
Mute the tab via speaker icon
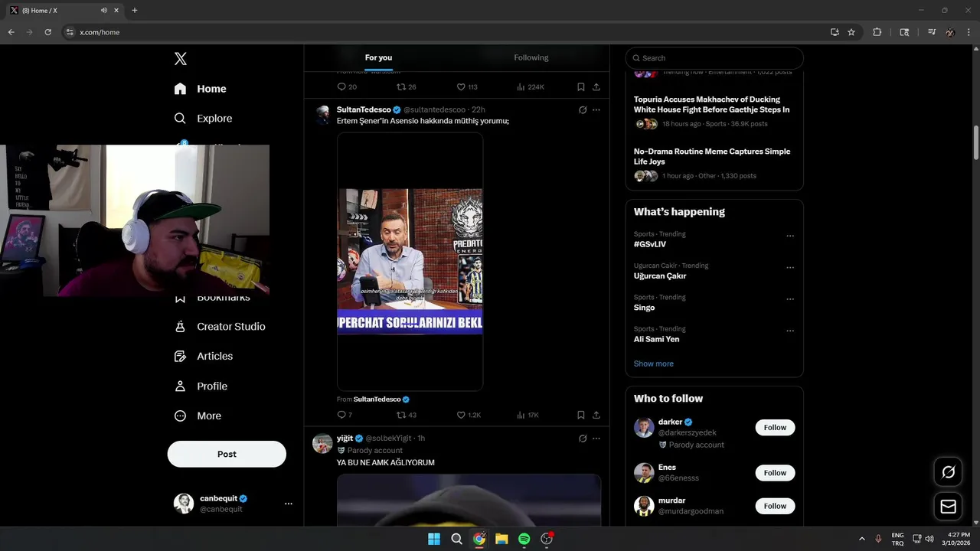coord(103,11)
